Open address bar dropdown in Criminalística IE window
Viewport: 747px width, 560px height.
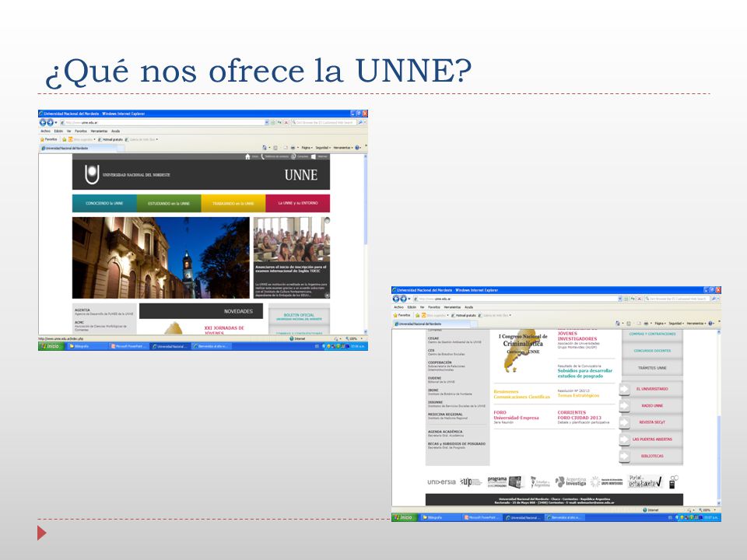tap(620, 299)
